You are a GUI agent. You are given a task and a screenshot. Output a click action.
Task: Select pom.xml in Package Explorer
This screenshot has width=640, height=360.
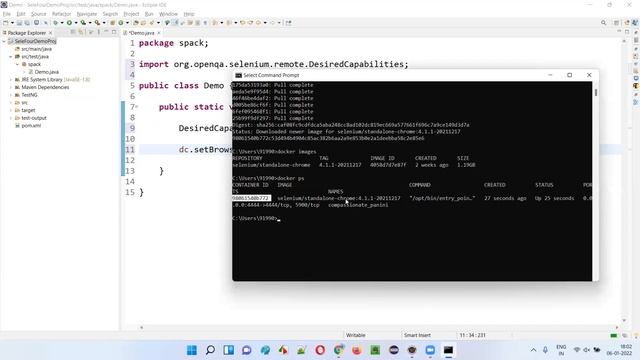click(x=31, y=126)
